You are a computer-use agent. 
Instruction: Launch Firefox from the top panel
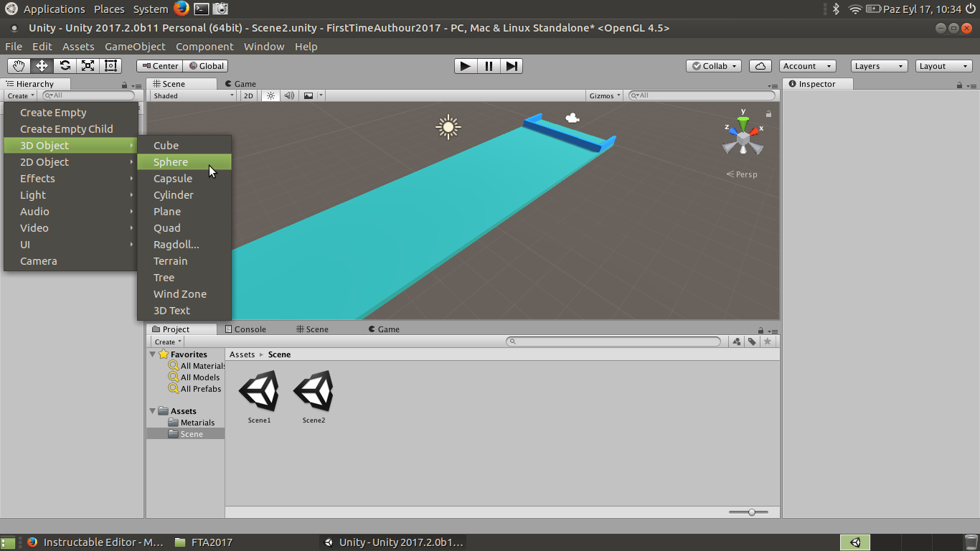pyautogui.click(x=181, y=9)
